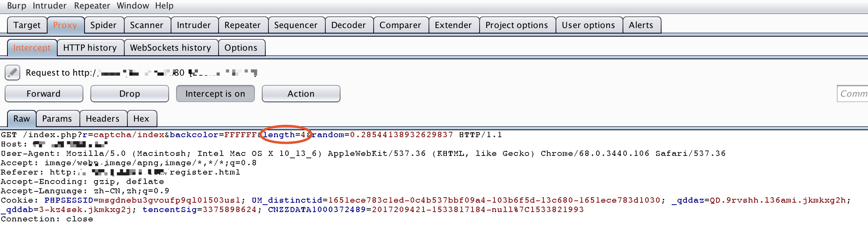Select the Proxy tab
Image resolution: width=868 pixels, height=230 pixels.
[65, 25]
